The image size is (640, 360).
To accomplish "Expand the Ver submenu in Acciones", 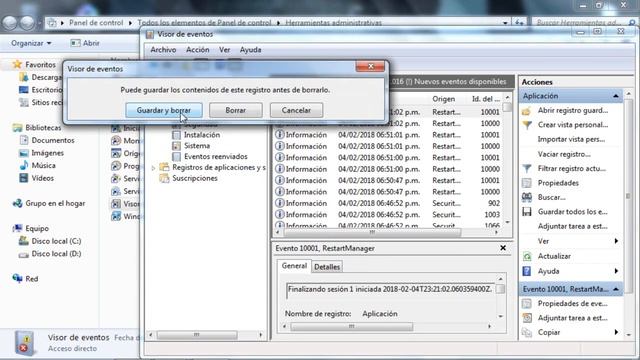I will [x=616, y=241].
